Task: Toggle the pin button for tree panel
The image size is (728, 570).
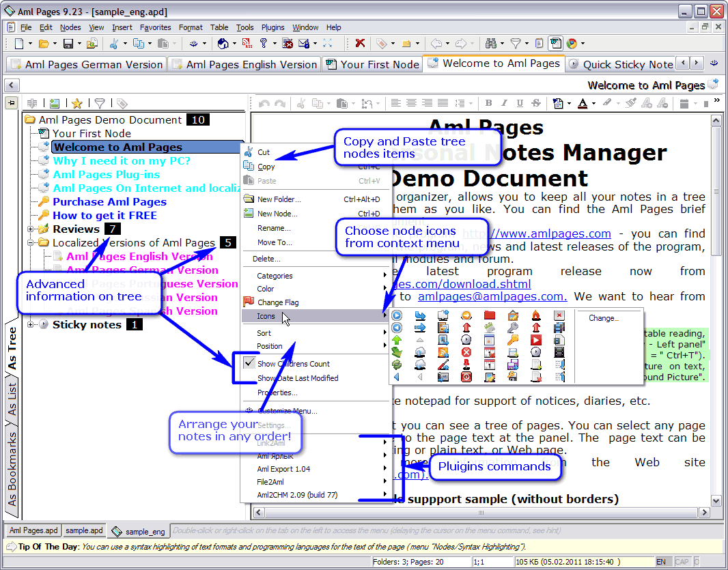Action: pos(12,103)
